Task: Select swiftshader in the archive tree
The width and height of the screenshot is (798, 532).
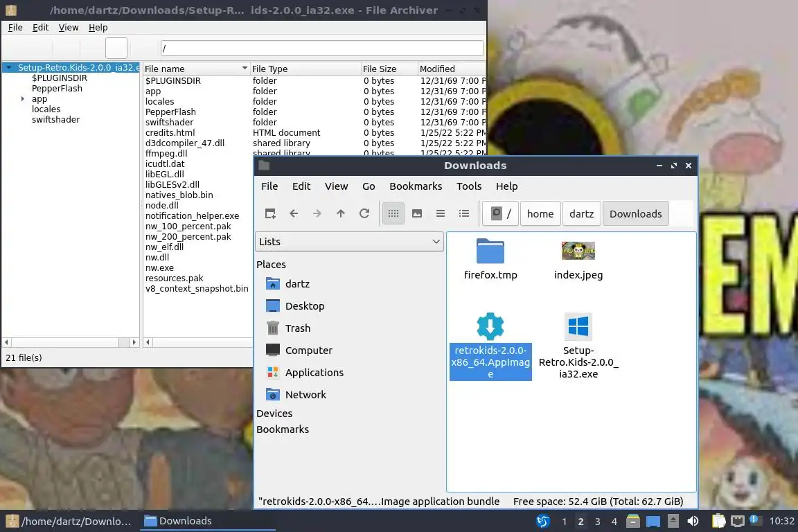Action: pyautogui.click(x=55, y=119)
